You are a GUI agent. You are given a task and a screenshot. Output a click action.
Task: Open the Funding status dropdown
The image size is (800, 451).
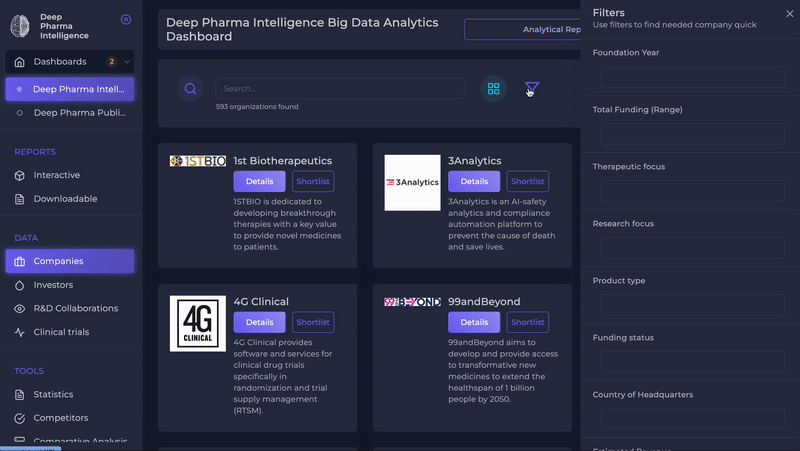tap(692, 362)
